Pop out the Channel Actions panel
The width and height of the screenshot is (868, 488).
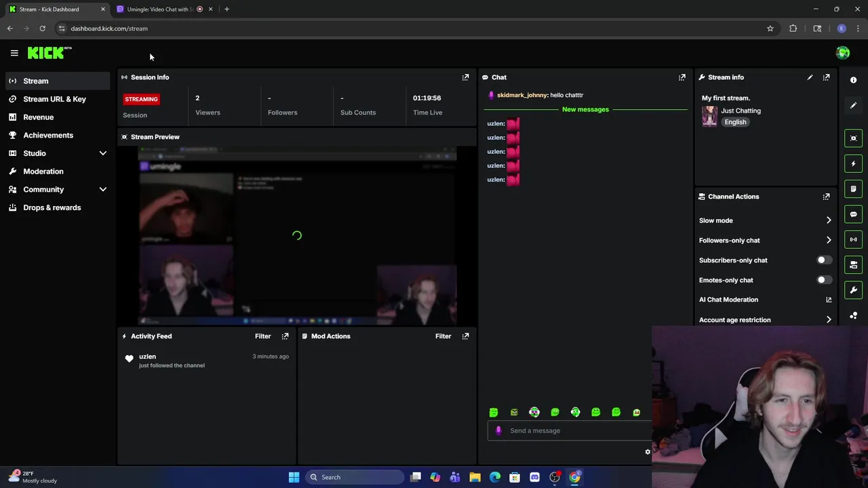[x=826, y=197]
